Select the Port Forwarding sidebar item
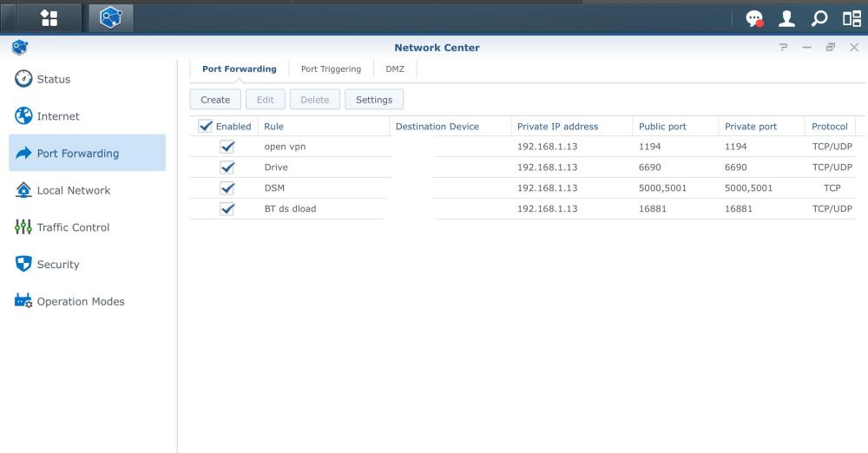This screenshot has width=868, height=453. pos(88,153)
